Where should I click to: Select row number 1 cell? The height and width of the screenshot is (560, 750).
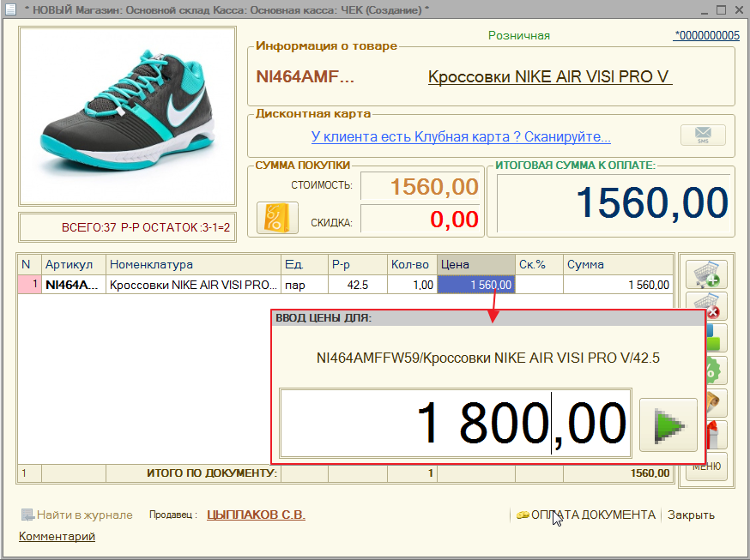click(x=30, y=285)
